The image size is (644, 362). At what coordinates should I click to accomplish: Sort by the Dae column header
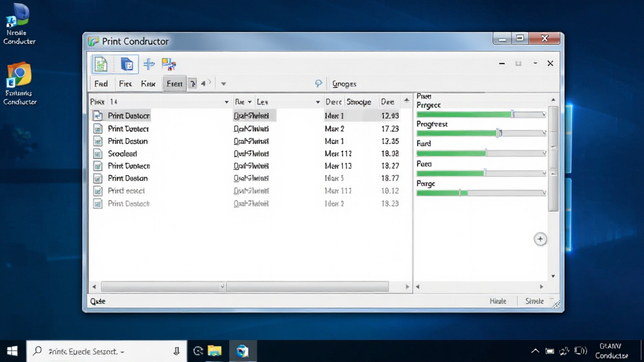[x=387, y=102]
